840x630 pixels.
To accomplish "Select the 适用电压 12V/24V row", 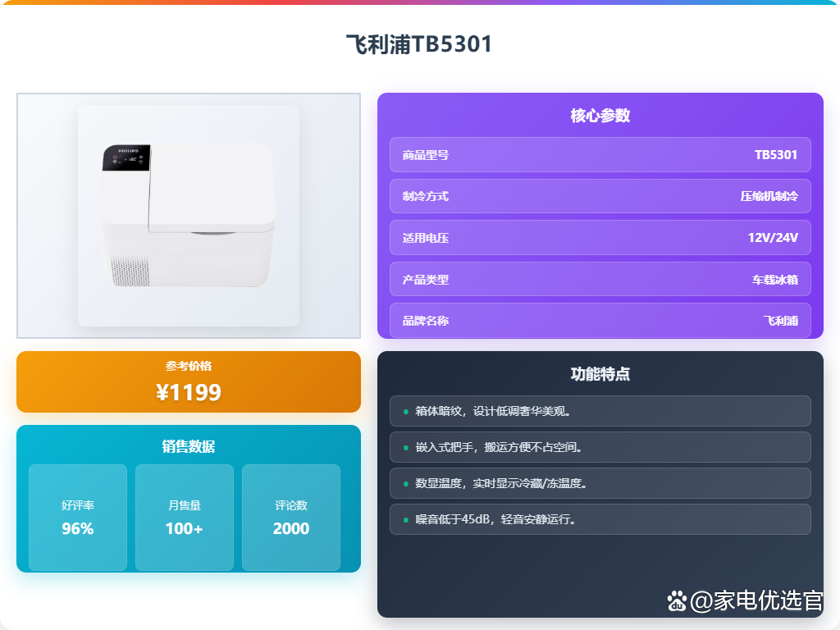I will coord(600,237).
